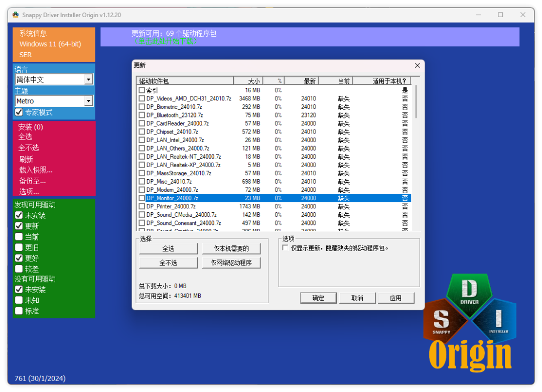Sort by the 适用于本机? column header
This screenshot has height=392, width=542.
(x=381, y=81)
